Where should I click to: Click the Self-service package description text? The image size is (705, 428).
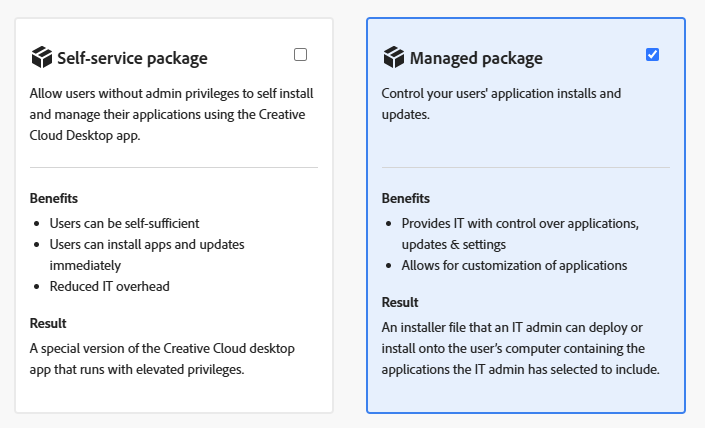(x=172, y=115)
